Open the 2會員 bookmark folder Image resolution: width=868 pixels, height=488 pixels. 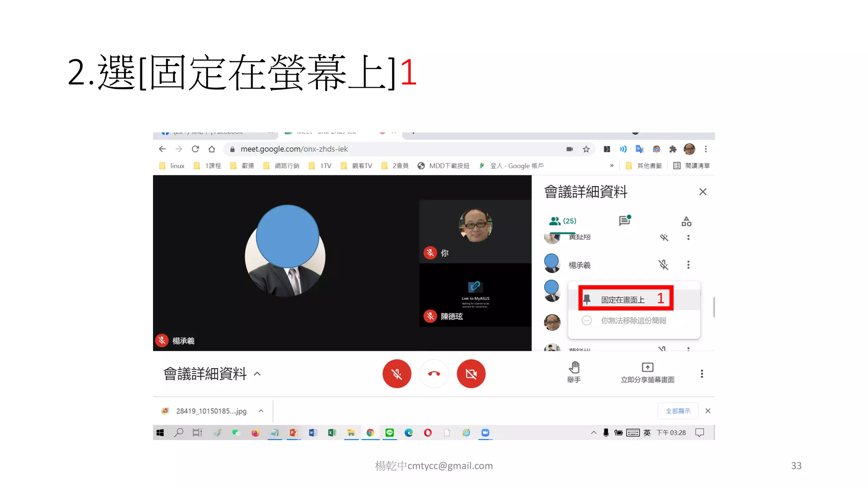pos(395,166)
